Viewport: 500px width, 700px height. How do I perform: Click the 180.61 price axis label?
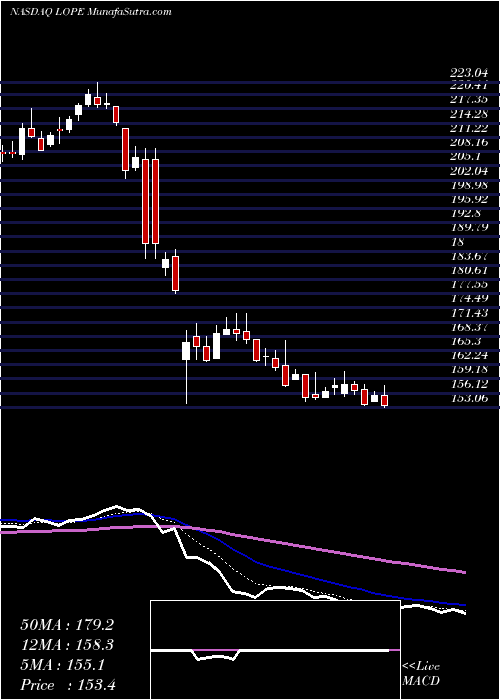(469, 270)
